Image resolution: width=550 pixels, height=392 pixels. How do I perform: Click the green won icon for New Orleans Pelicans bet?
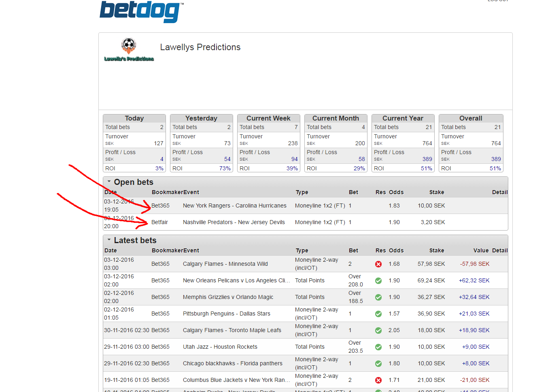pyautogui.click(x=378, y=281)
